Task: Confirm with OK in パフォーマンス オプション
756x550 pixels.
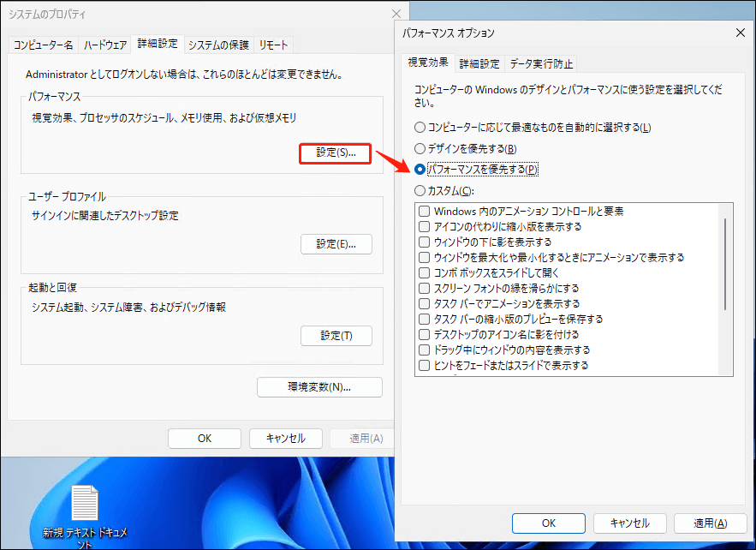Action: point(549,523)
